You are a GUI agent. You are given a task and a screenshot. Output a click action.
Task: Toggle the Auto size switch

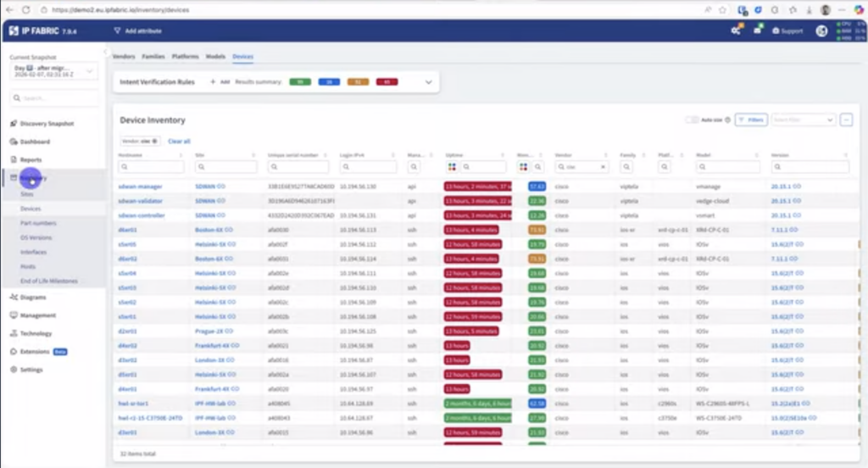tap(692, 120)
